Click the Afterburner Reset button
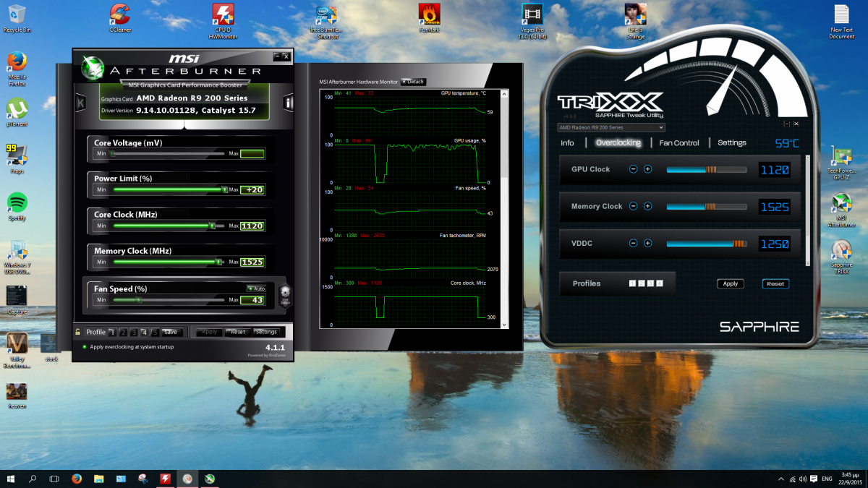Image resolution: width=868 pixels, height=488 pixels. click(x=237, y=332)
